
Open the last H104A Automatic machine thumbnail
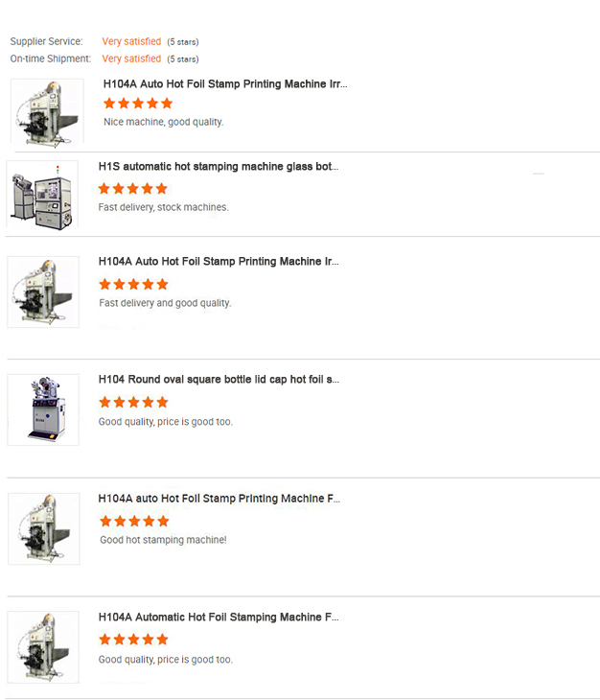(43, 647)
